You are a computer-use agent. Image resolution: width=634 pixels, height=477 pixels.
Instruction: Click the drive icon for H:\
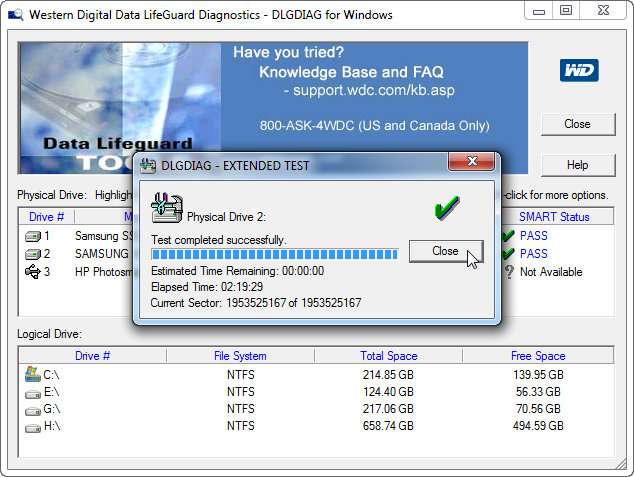(x=33, y=428)
